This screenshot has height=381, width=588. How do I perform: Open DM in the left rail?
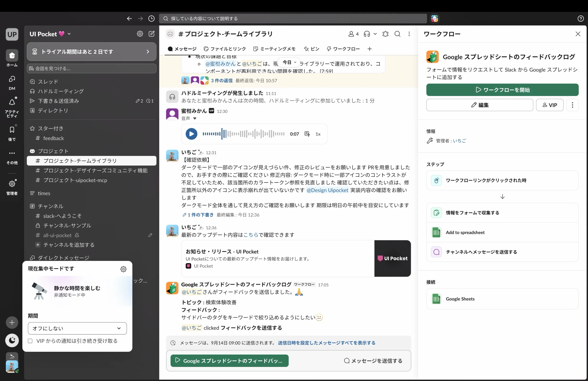[x=12, y=82]
